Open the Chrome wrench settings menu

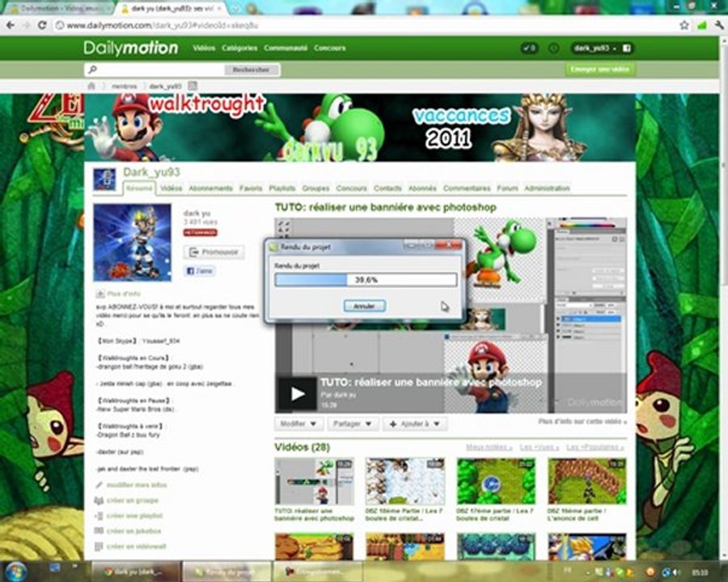click(719, 26)
